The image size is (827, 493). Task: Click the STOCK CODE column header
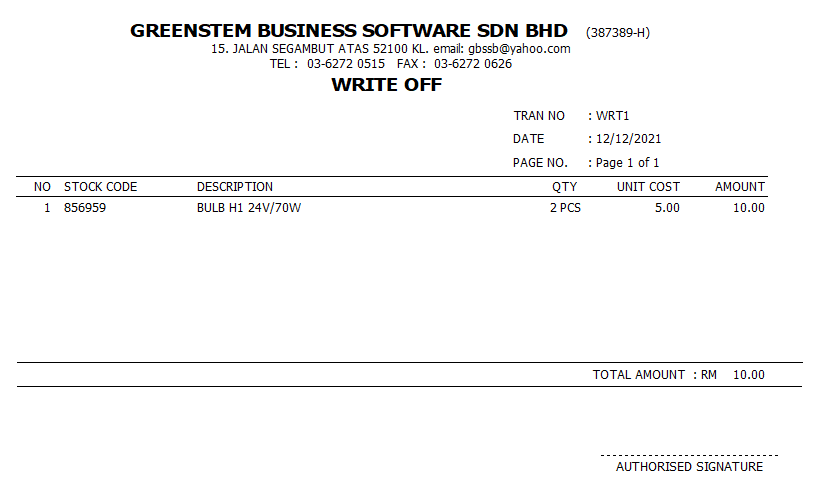pyautogui.click(x=100, y=187)
